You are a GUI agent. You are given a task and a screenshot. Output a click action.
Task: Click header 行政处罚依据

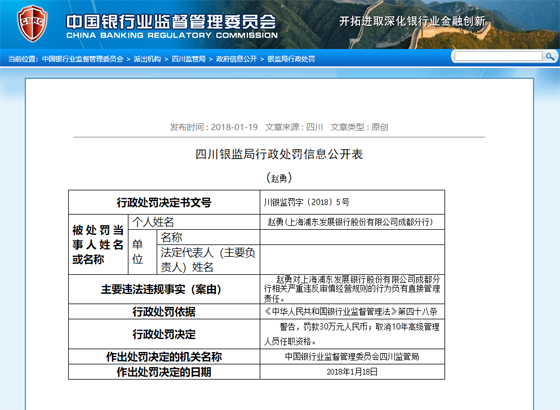pos(164,312)
